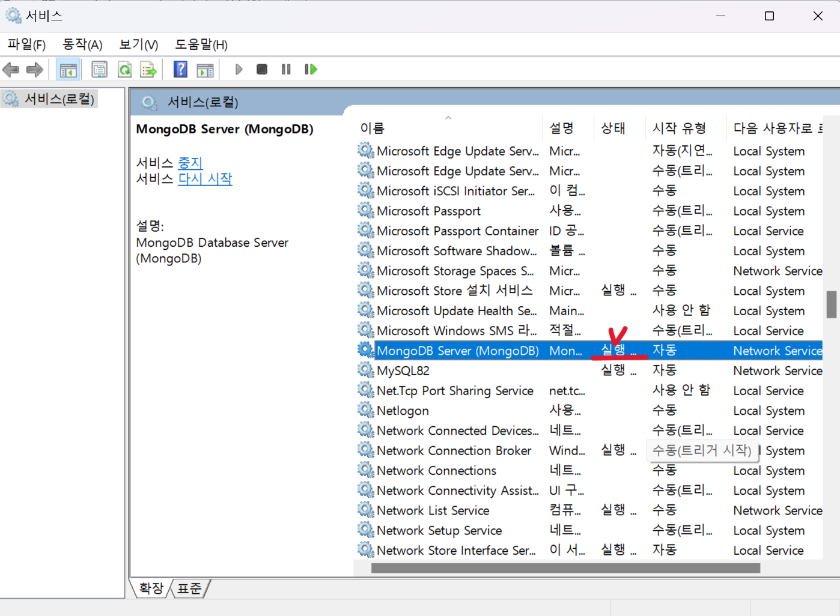The height and width of the screenshot is (616, 840).
Task: Click the gear icon beside Network List Service
Action: [366, 509]
